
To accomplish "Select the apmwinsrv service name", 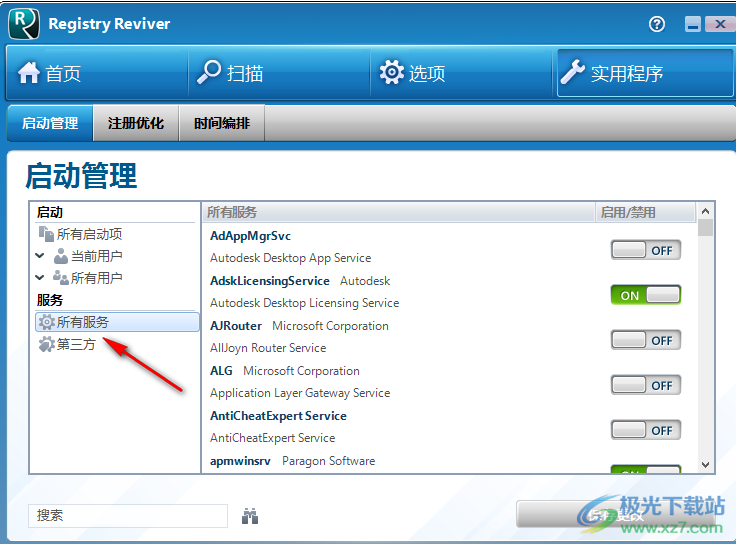I will coord(240,461).
